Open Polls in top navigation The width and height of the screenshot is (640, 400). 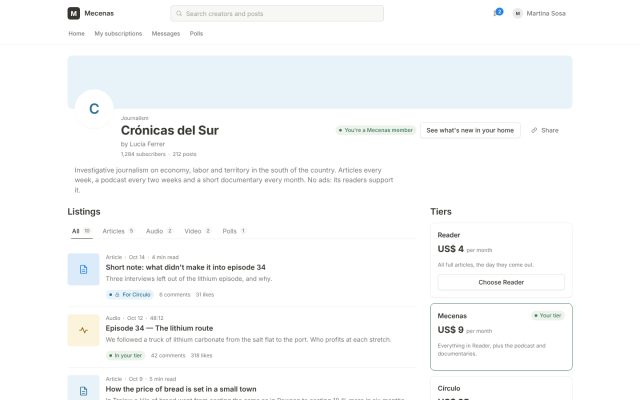pyautogui.click(x=196, y=33)
